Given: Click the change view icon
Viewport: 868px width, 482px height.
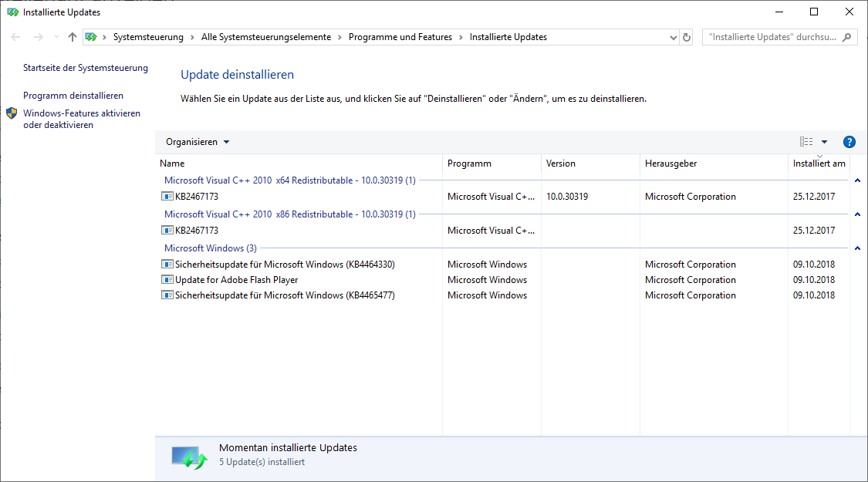Looking at the screenshot, I should pos(806,142).
